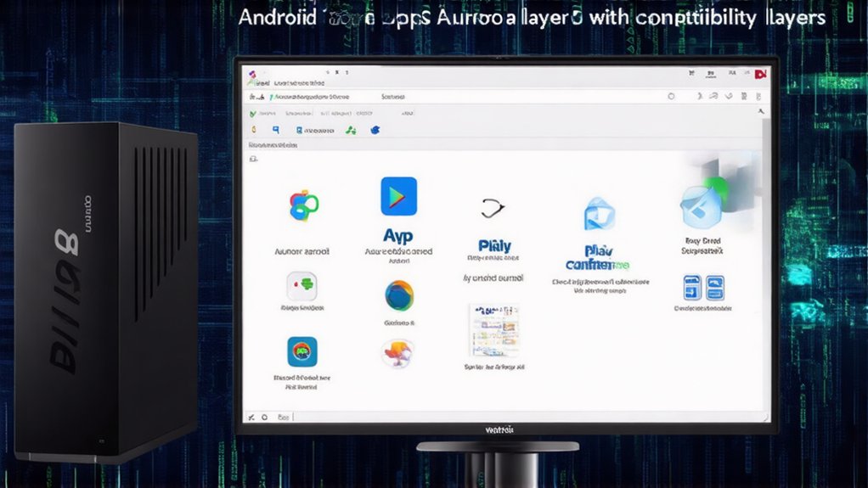
Task: Open the white tile icon with red and green shapes
Action: tap(302, 285)
